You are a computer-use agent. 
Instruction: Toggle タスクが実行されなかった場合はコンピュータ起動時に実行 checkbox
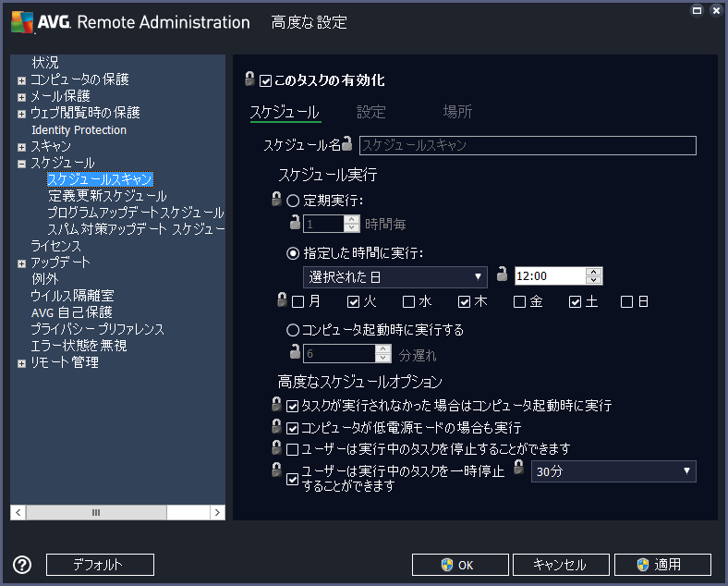[292, 407]
